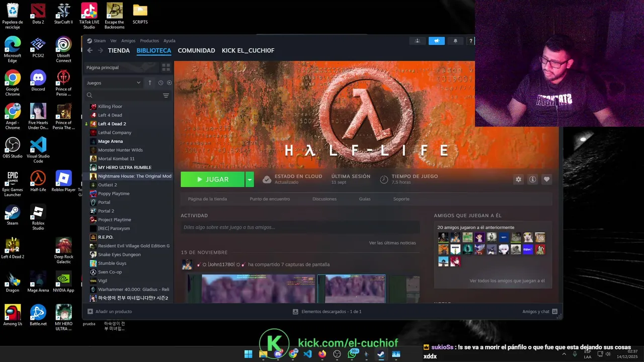This screenshot has height=362, width=644.
Task: Open Página de la tienda link
Action: 207,199
